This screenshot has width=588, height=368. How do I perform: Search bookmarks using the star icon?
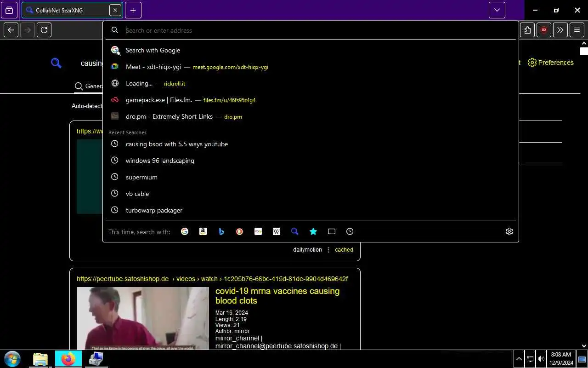click(x=313, y=231)
